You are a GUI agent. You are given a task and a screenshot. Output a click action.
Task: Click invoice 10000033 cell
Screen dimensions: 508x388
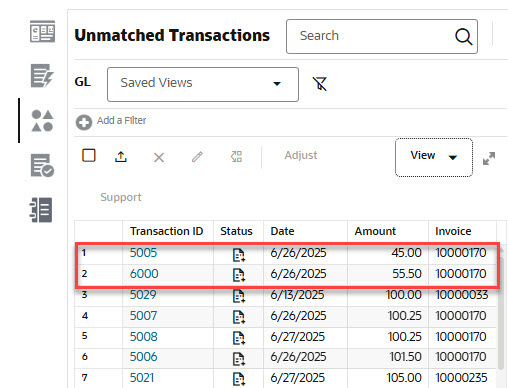pos(462,295)
